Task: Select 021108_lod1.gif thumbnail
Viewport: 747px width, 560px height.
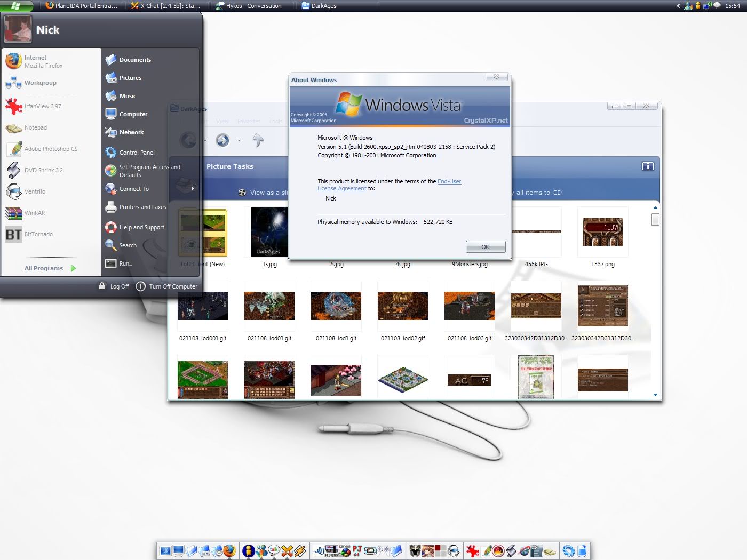Action: (x=336, y=306)
